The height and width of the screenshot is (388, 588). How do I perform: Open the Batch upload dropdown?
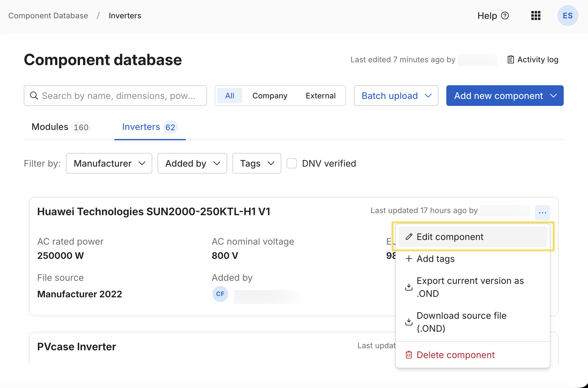click(396, 96)
